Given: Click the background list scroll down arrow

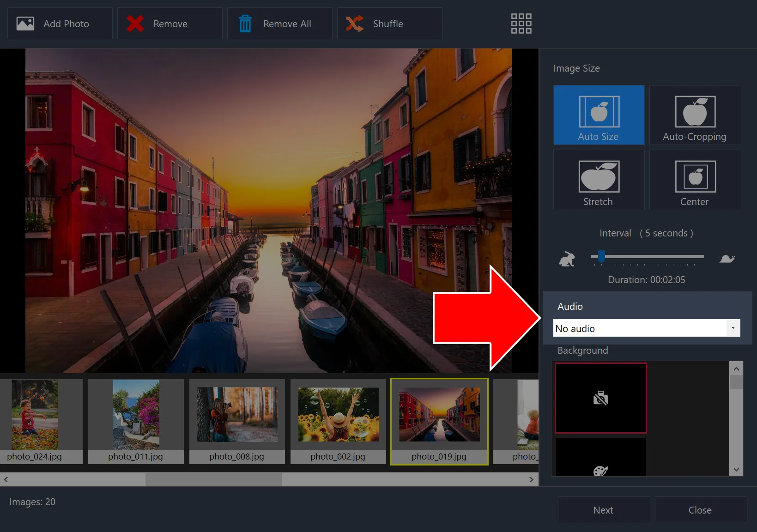Looking at the screenshot, I should 736,469.
